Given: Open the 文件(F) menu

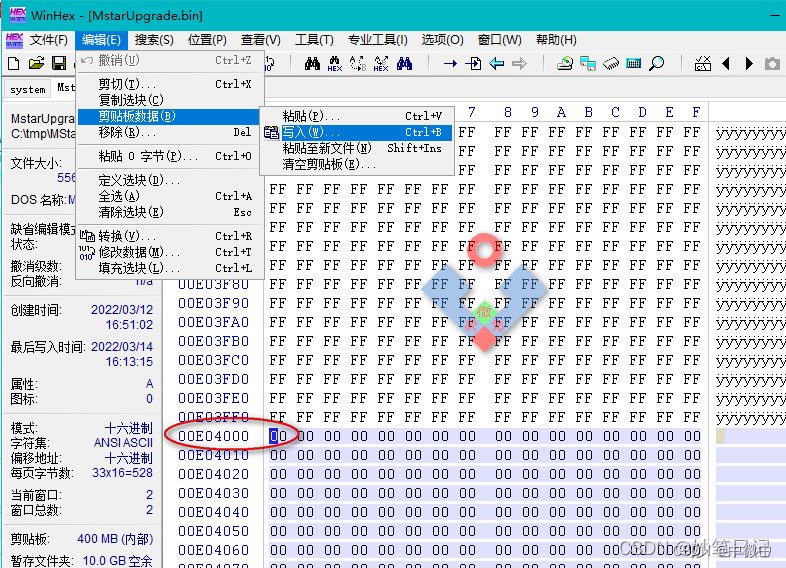Looking at the screenshot, I should [49, 40].
